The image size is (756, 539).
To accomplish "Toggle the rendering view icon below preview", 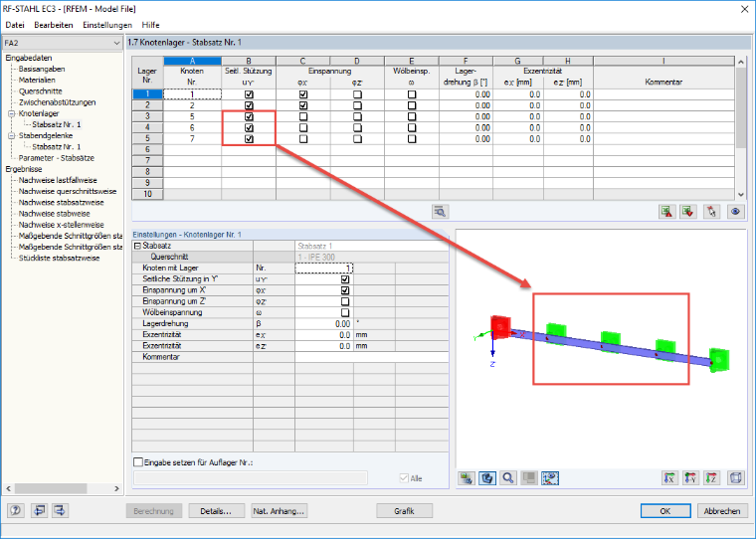I will tap(487, 477).
